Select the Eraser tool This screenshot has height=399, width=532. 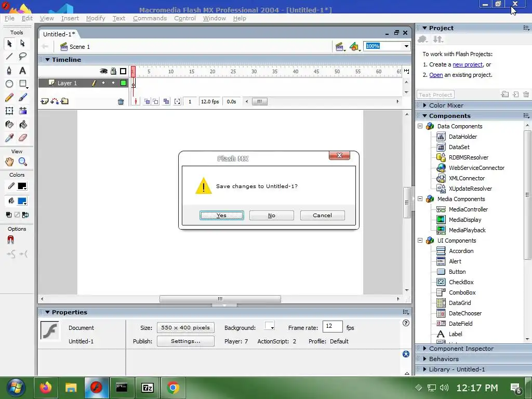(23, 138)
